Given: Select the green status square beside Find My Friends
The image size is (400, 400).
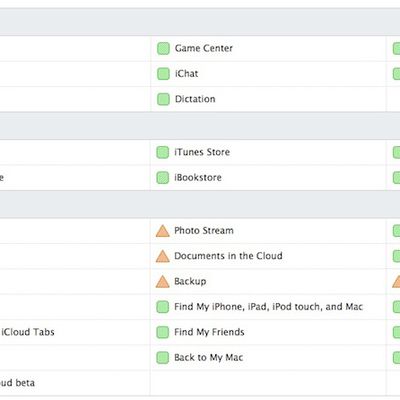Looking at the screenshot, I should [x=163, y=332].
